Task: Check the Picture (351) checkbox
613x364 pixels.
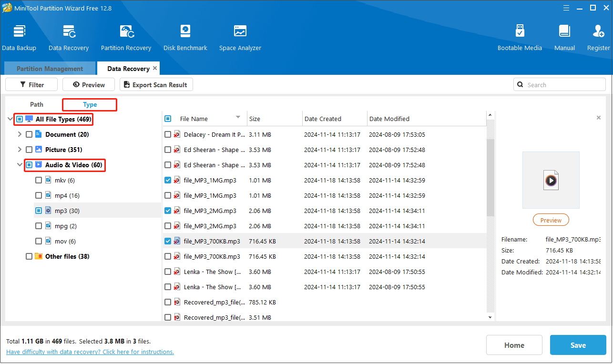Action: (x=29, y=150)
